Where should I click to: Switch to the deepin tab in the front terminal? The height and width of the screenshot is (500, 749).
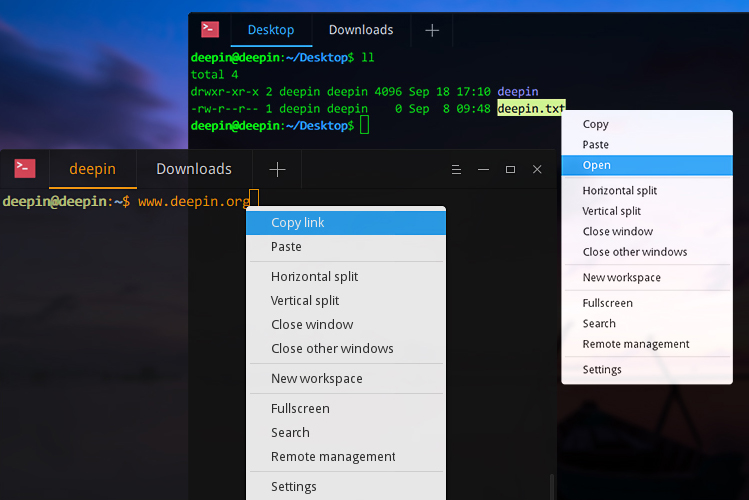[93, 169]
